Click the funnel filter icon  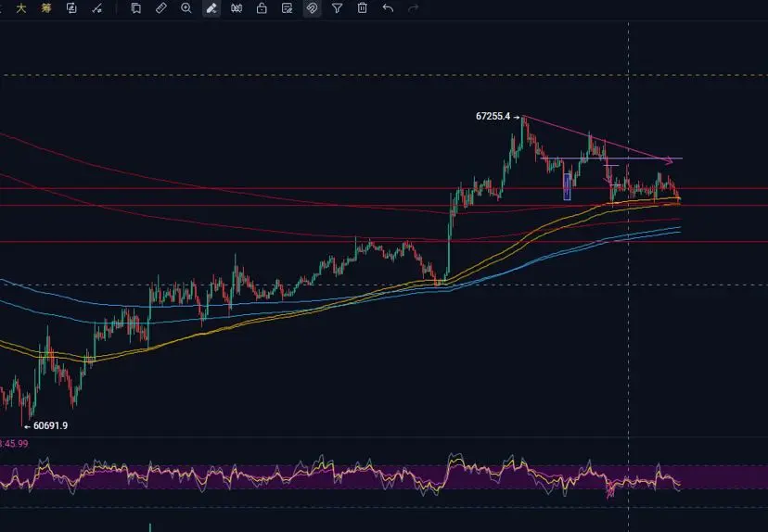[337, 7]
